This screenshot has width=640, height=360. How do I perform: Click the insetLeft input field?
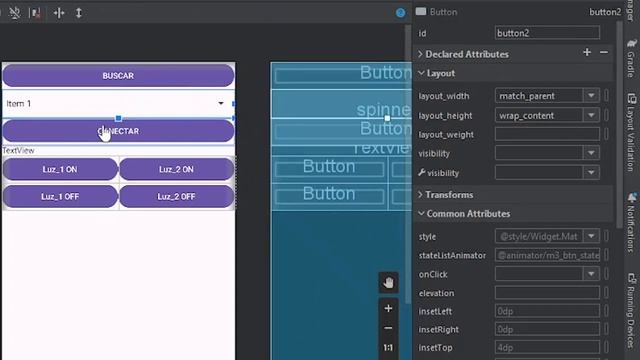point(547,311)
